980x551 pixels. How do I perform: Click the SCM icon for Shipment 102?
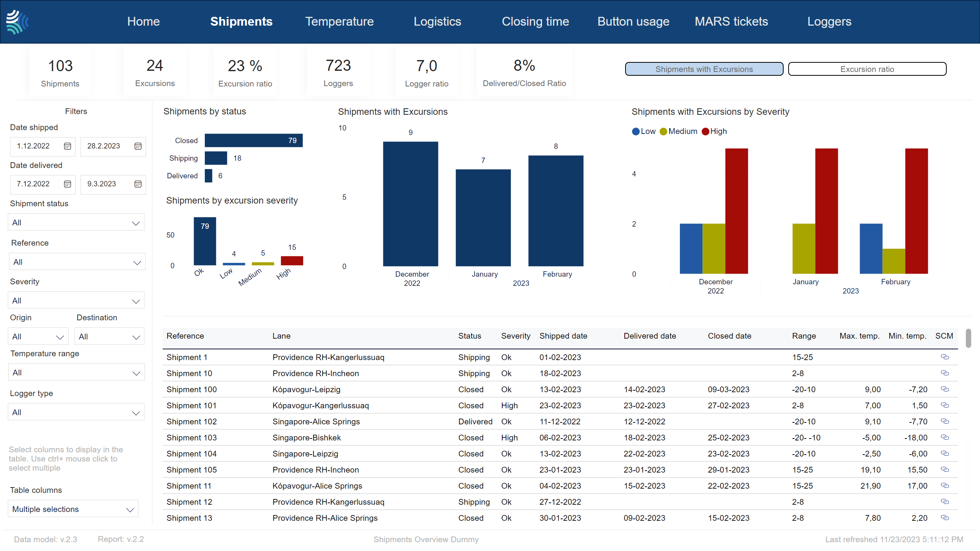(x=946, y=421)
